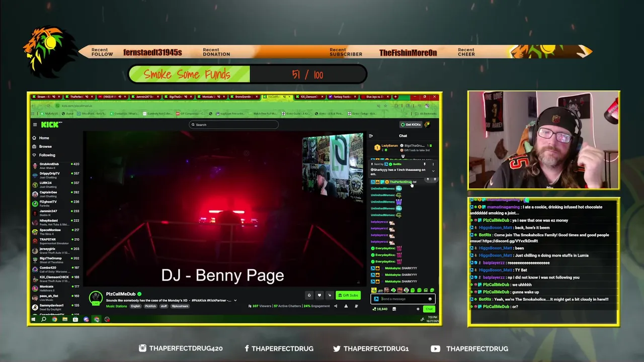Select the PickKick tag
Screen dimensions: 644x362
150,306
